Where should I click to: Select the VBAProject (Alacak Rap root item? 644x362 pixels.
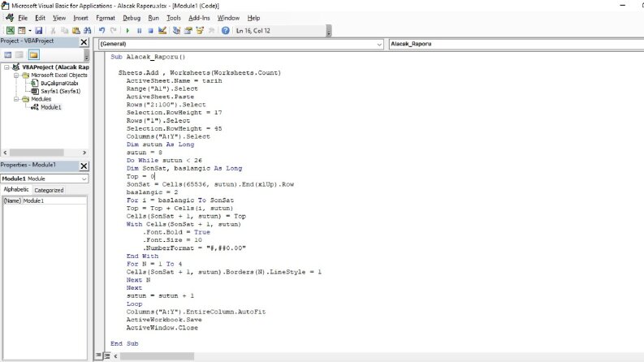pos(55,67)
